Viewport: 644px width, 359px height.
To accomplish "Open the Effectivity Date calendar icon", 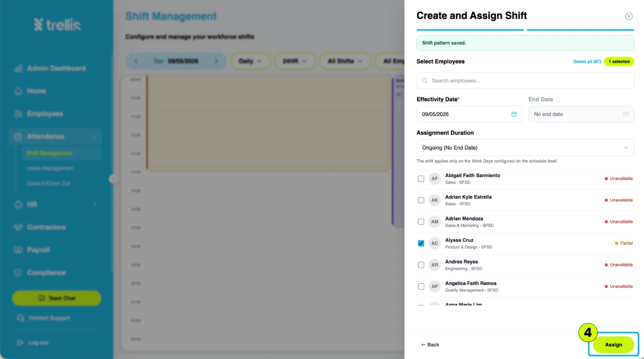I will coord(514,114).
